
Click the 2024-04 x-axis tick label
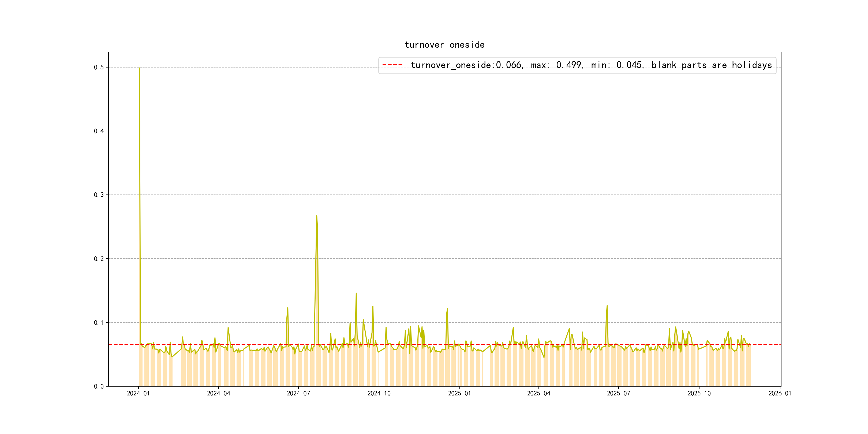[x=218, y=394]
